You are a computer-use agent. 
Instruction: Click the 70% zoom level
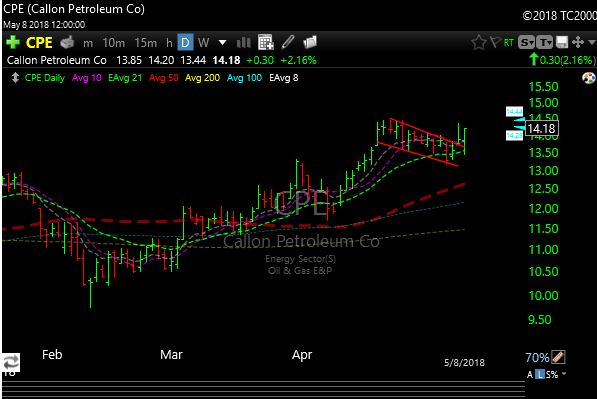coord(537,358)
